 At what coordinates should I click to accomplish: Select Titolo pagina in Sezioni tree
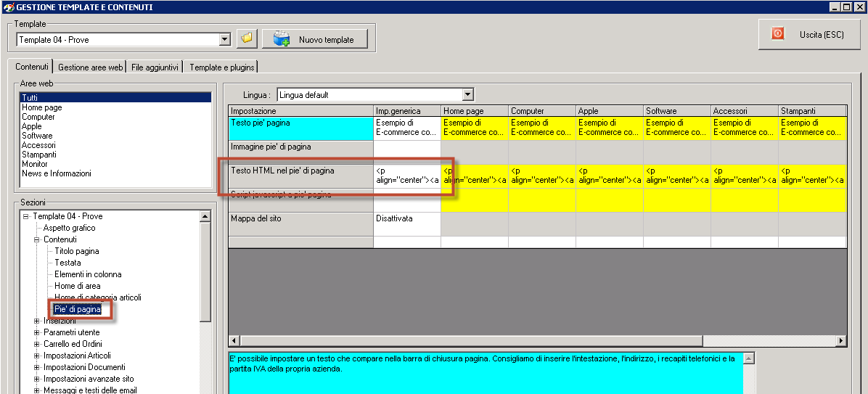[x=76, y=251]
